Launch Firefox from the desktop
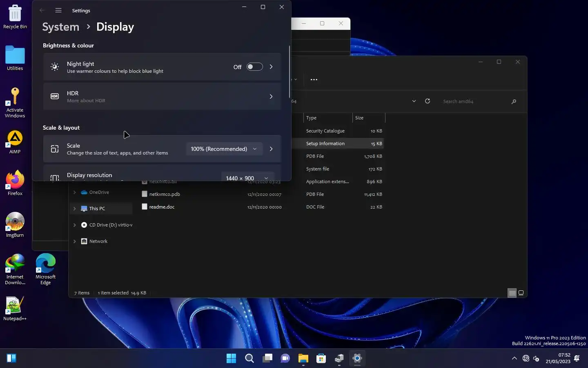 pos(15,183)
